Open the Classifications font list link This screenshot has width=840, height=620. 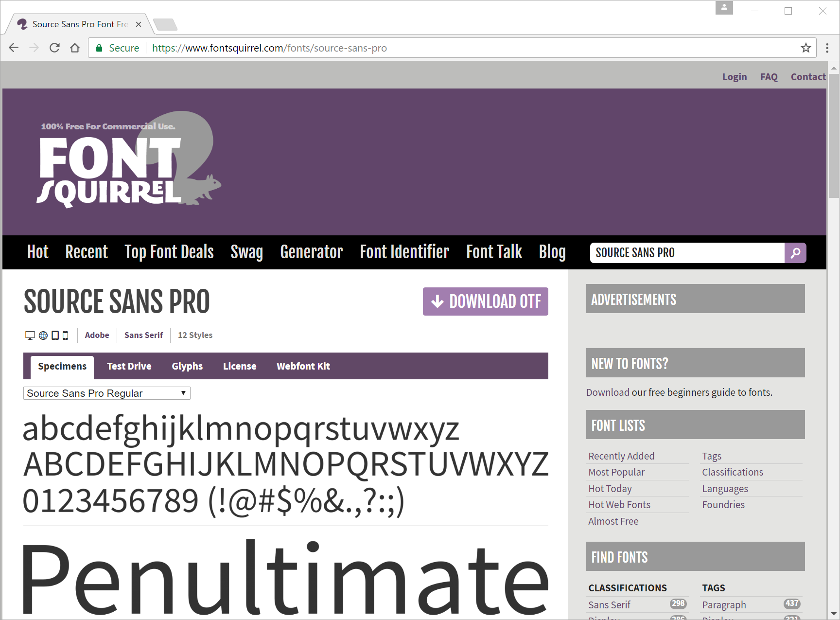[733, 472]
